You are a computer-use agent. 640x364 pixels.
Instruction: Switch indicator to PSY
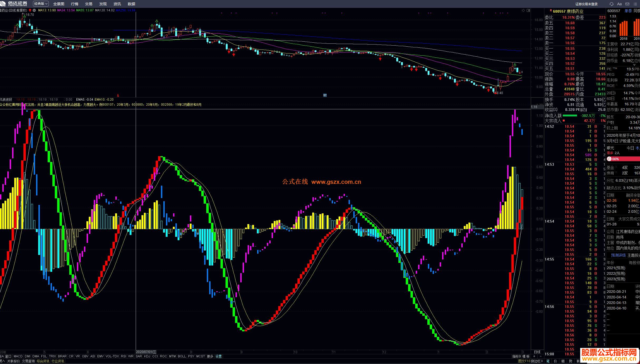191,356
